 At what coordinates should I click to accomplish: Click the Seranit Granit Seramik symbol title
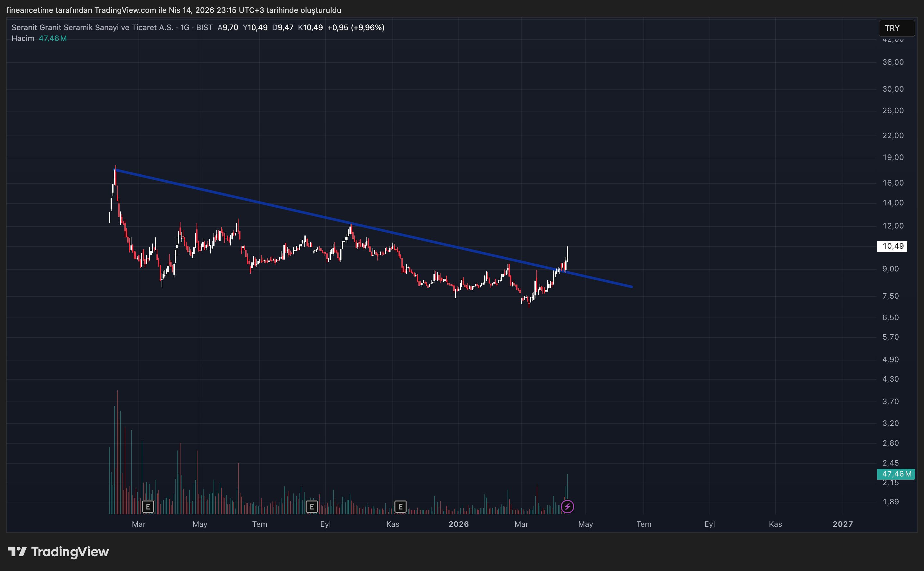coord(93,28)
